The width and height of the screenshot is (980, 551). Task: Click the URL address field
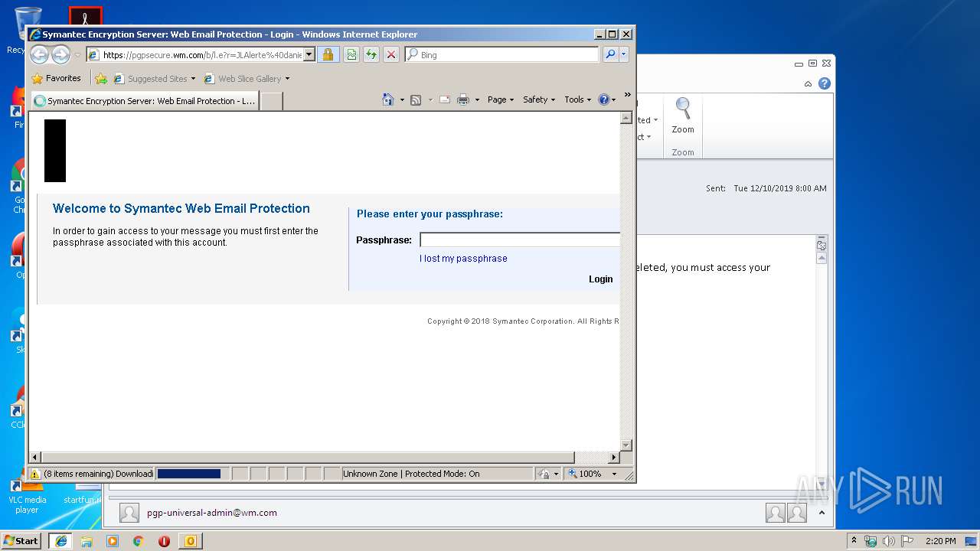tap(202, 55)
